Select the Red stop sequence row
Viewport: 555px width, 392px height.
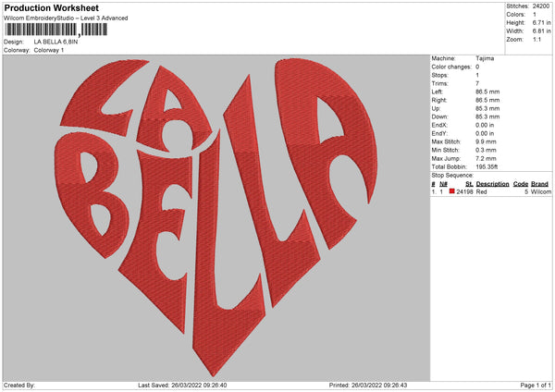(x=490, y=191)
